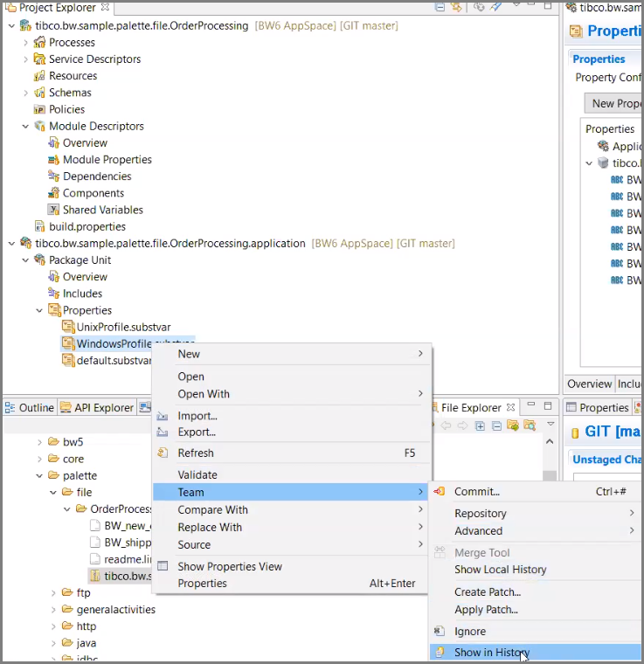Screen dimensions: 644x664
Task: Click the Shared Variables icon
Action: [53, 210]
